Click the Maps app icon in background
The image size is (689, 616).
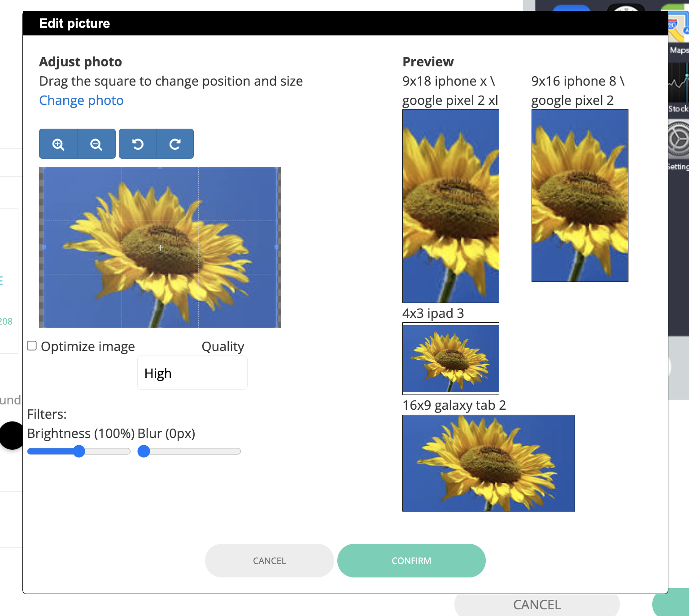(x=678, y=27)
